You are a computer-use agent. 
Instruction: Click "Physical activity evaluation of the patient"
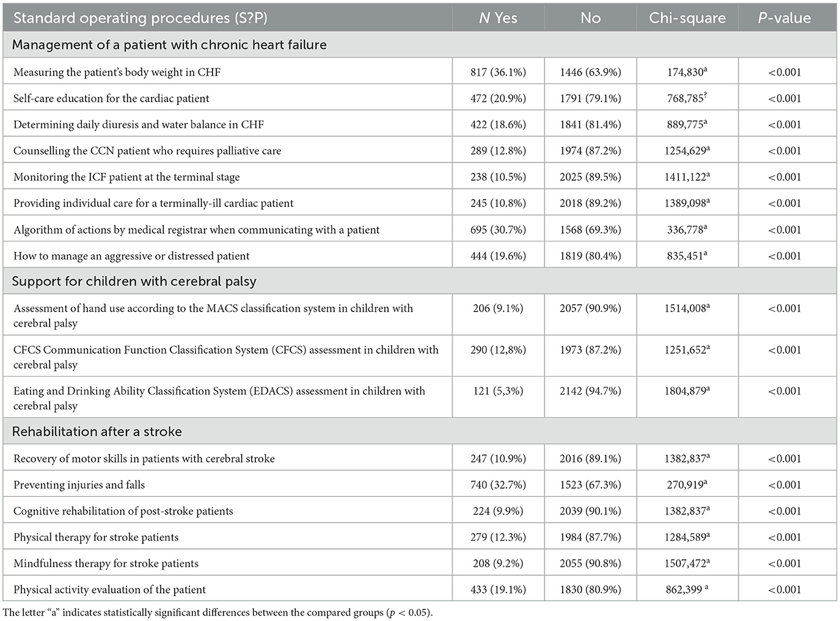tap(109, 590)
